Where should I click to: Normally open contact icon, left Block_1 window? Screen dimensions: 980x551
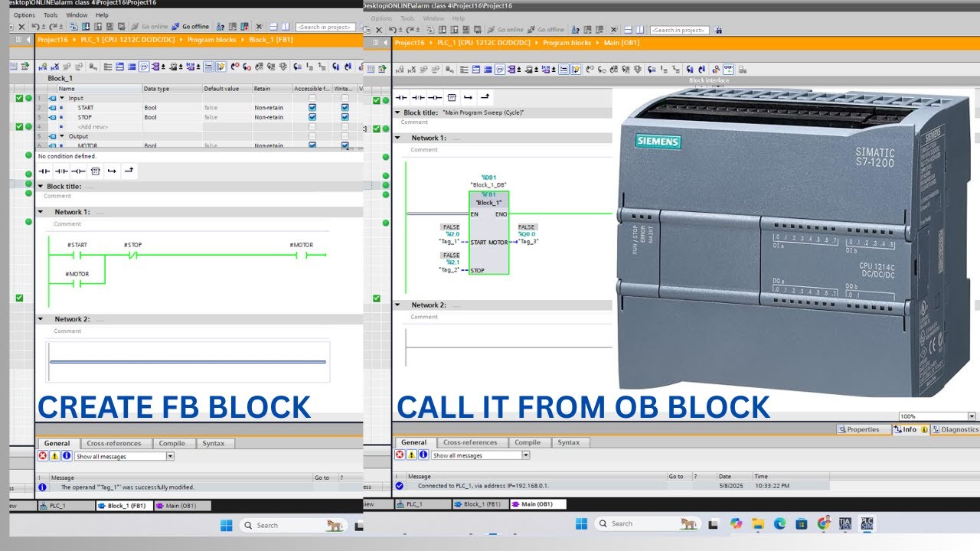click(44, 171)
